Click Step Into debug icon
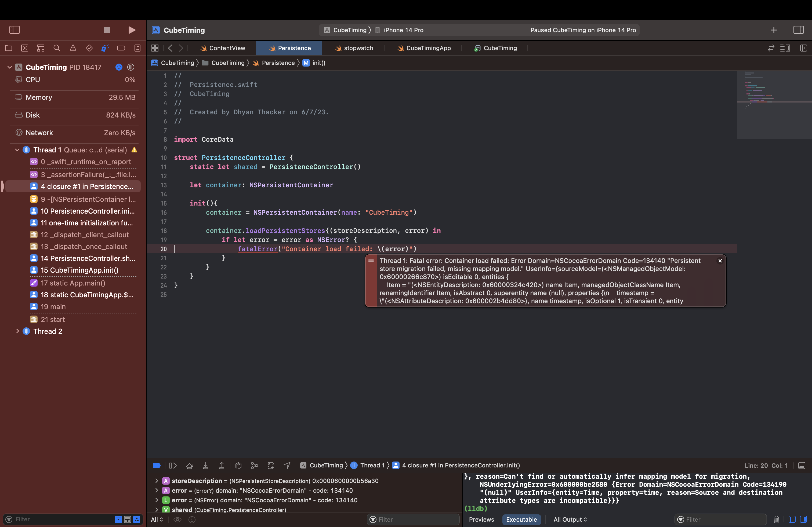Screen dimensions: 812x527 tap(205, 466)
